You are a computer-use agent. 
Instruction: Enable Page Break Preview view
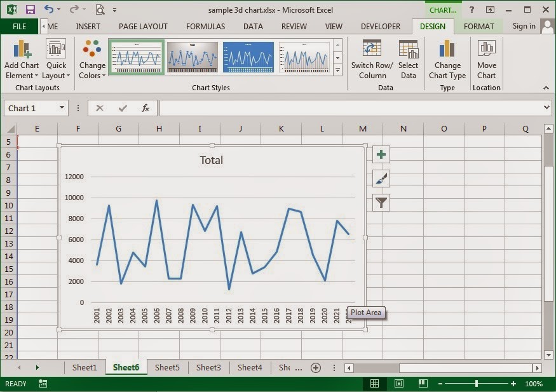pyautogui.click(x=422, y=383)
